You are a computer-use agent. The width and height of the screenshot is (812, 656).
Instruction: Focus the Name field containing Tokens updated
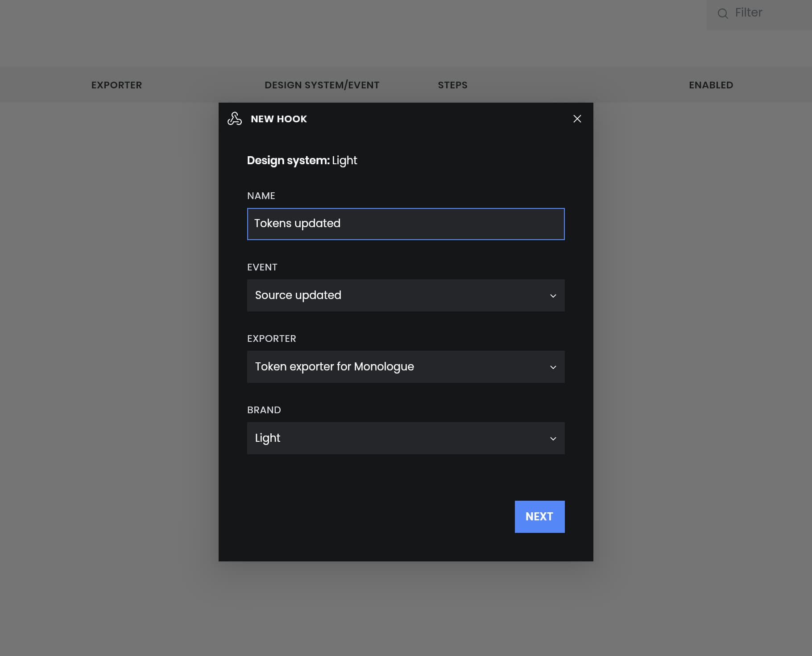click(405, 224)
